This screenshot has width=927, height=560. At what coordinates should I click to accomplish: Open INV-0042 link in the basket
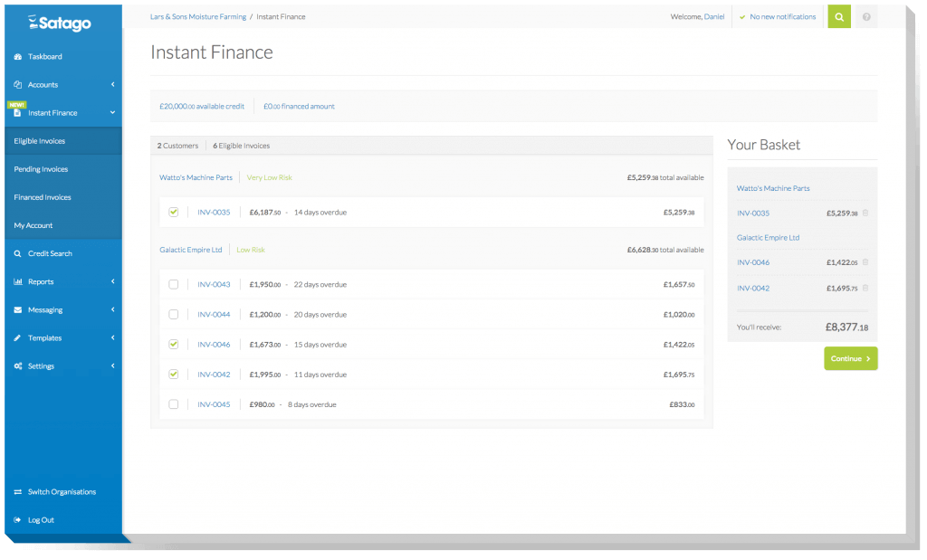(753, 289)
